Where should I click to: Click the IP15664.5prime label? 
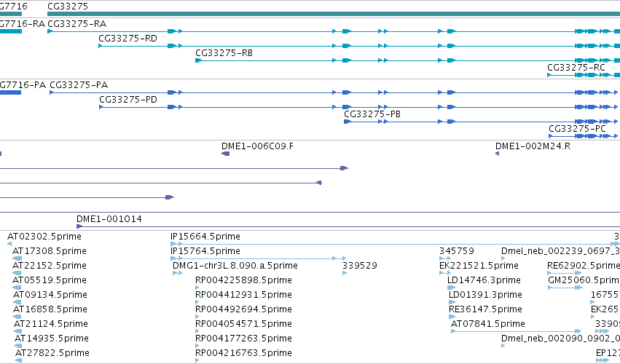tap(205, 237)
